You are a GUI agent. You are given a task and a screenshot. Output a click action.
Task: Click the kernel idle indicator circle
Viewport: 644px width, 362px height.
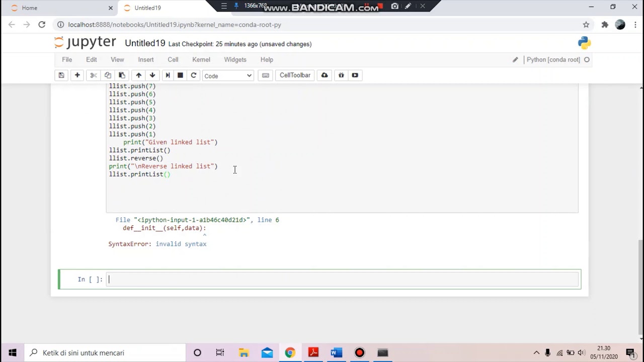(587, 60)
